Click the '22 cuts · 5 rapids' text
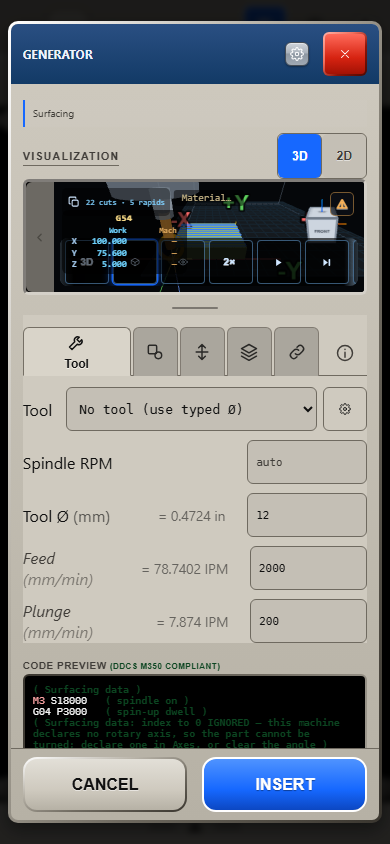Viewport: 390px width, 844px height. 125,202
